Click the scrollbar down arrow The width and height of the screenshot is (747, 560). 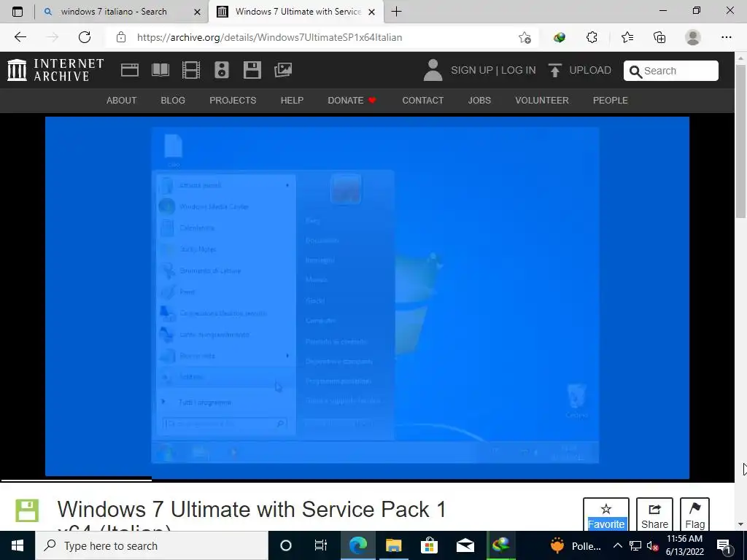740,524
